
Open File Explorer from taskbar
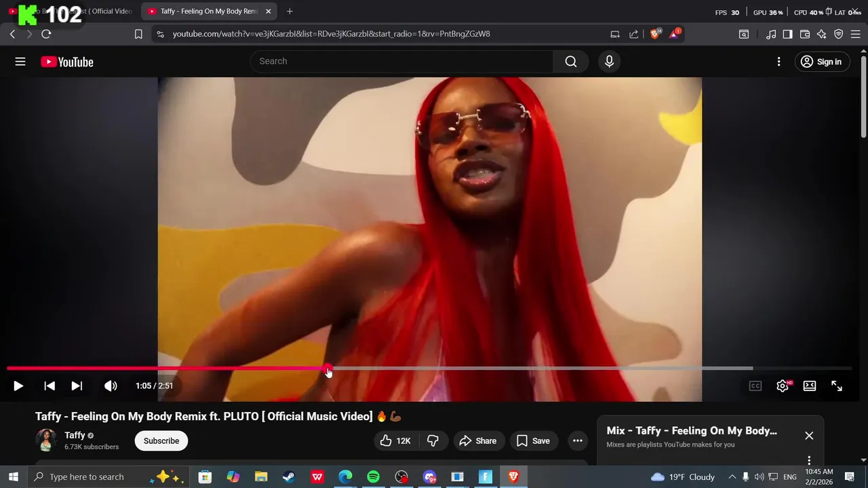coord(261,476)
